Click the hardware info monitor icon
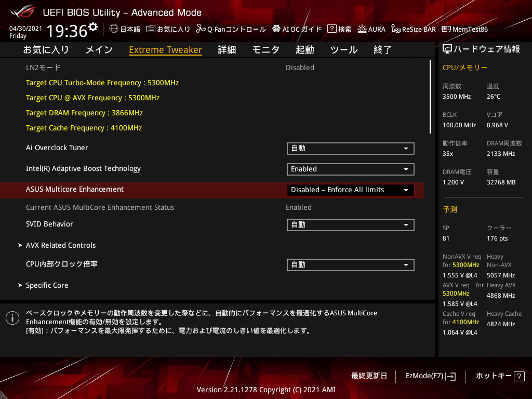The image size is (532, 399). [447, 49]
